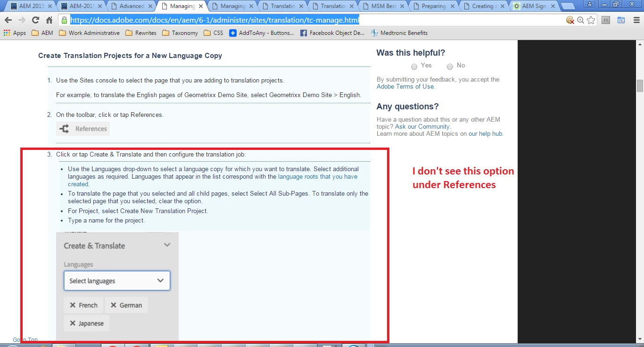The width and height of the screenshot is (644, 347).
Task: Click the 'Any questions?' heading
Action: point(407,107)
